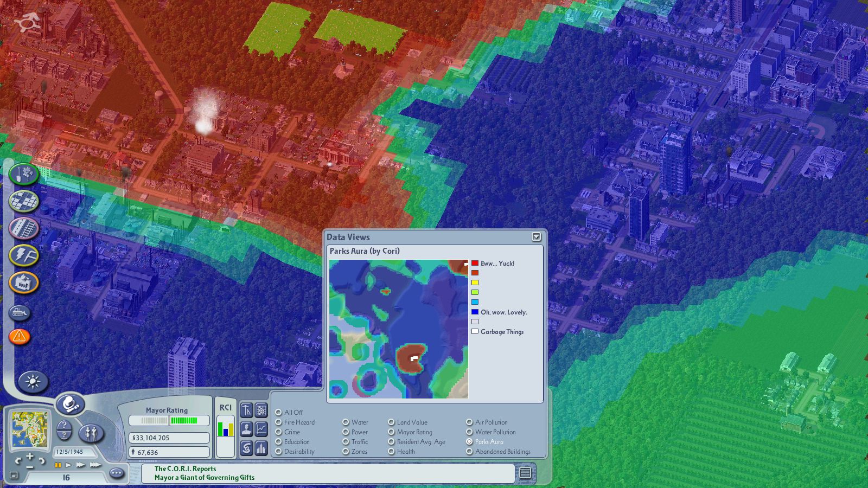Click the population 67,636 field
Viewport: 868px width, 488px height.
[x=169, y=452]
